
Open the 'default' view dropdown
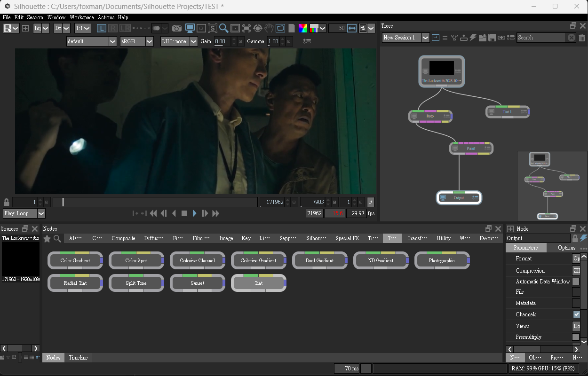coord(91,41)
